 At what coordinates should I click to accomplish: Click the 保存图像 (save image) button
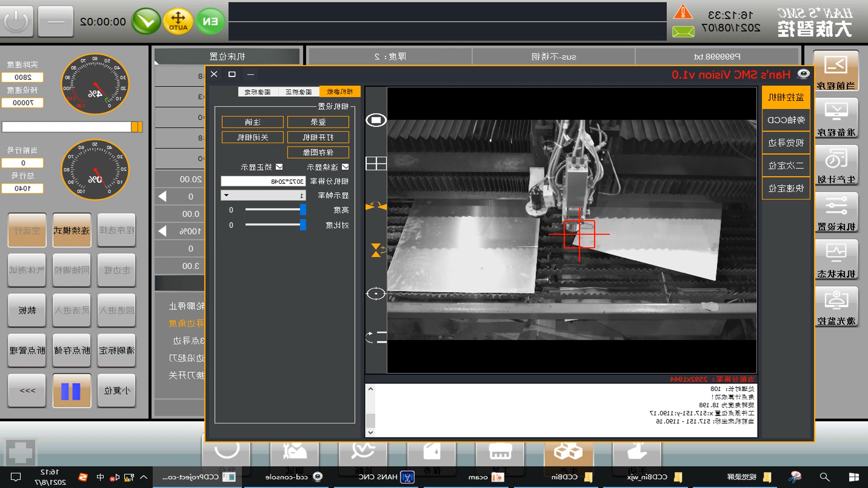(318, 152)
